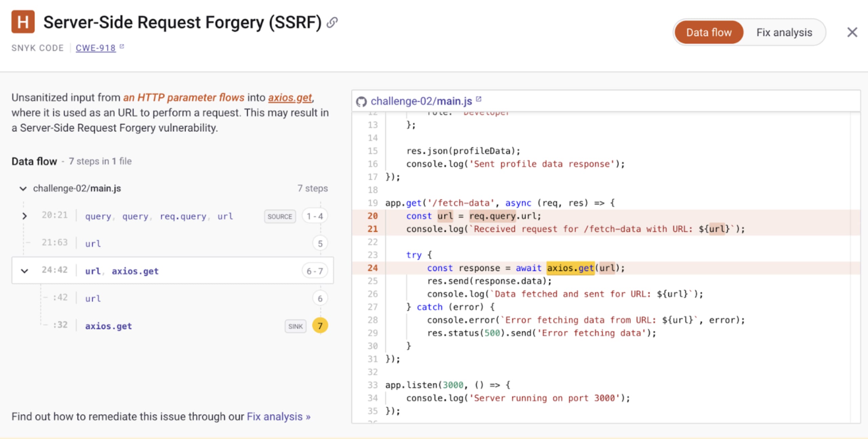Copy link icon next to SSRF title
The height and width of the screenshot is (439, 868).
[x=332, y=22]
